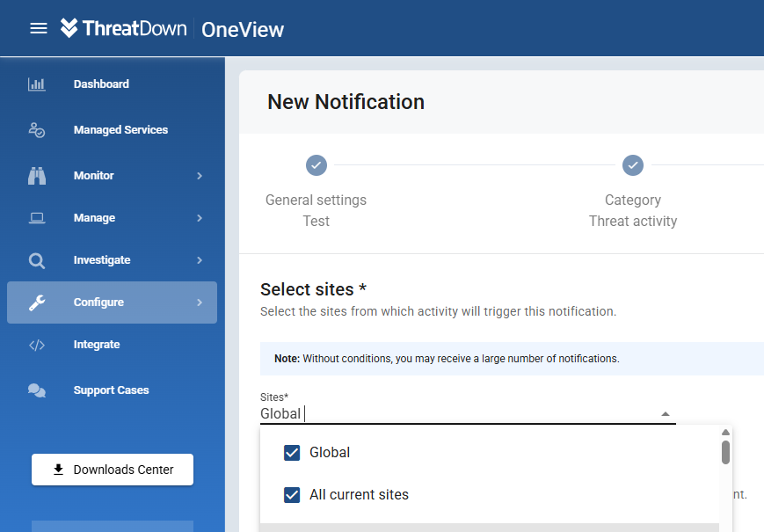Open the Downloads Center button
This screenshot has width=764, height=532.
(x=113, y=470)
